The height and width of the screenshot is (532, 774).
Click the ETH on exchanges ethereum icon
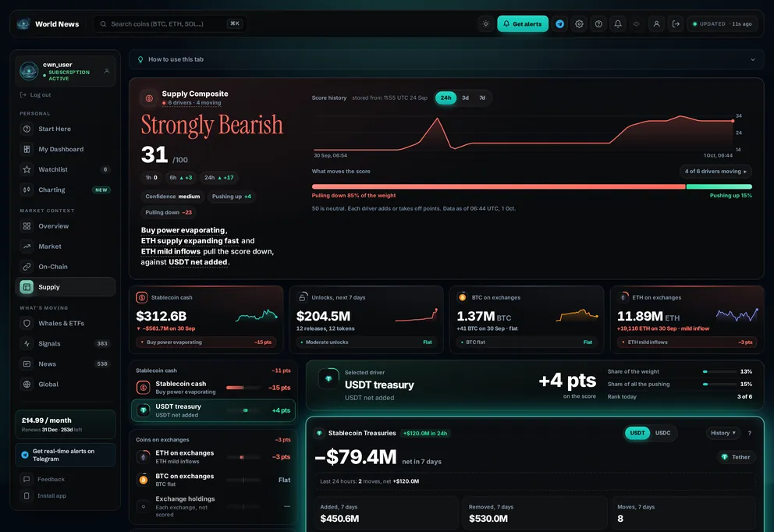click(x=623, y=297)
